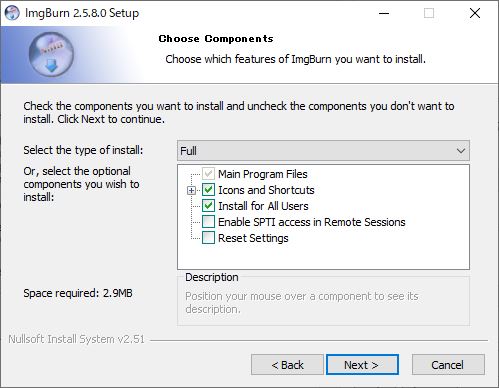499x388 pixels.
Task: Go back with the Back button
Action: click(x=287, y=365)
